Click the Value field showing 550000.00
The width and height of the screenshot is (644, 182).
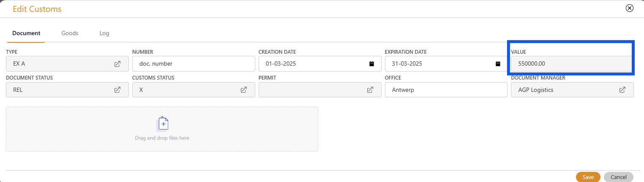[x=570, y=64]
